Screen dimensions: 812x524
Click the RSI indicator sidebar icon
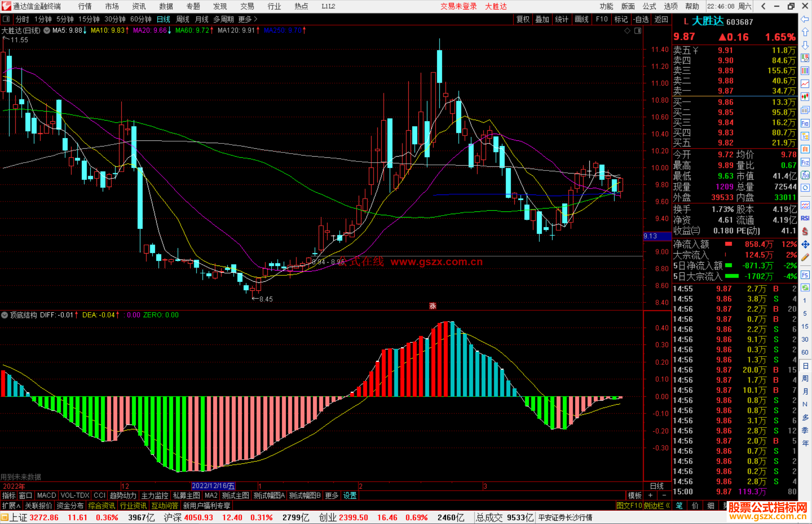(805, 218)
